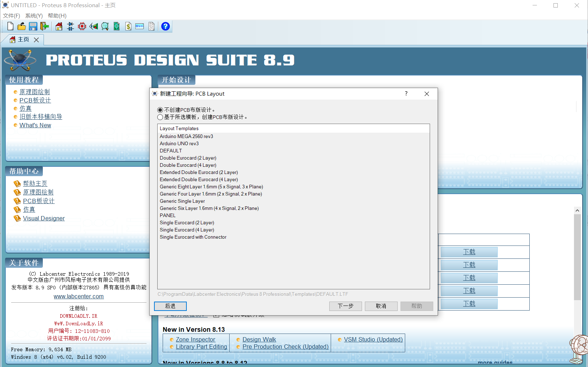Select Arduino MEGA 2560 rev3 template
The image size is (588, 367).
click(293, 136)
